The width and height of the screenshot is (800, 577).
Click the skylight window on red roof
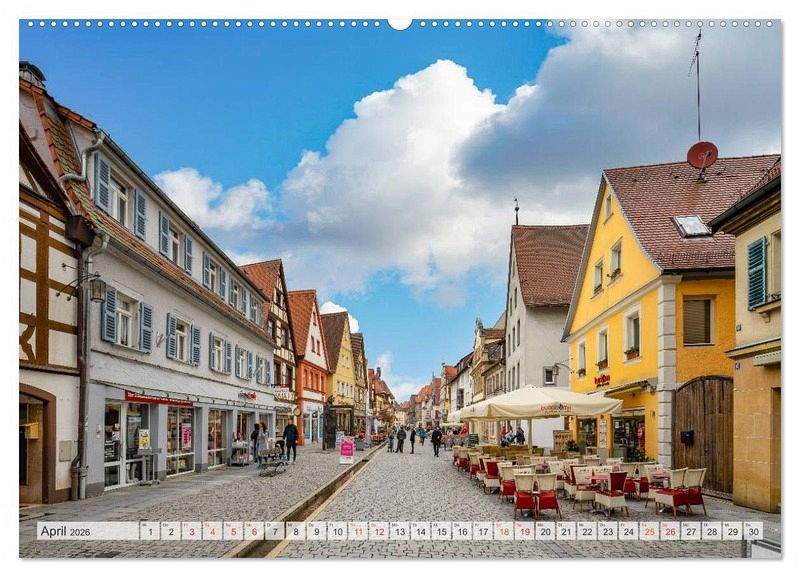(x=691, y=226)
